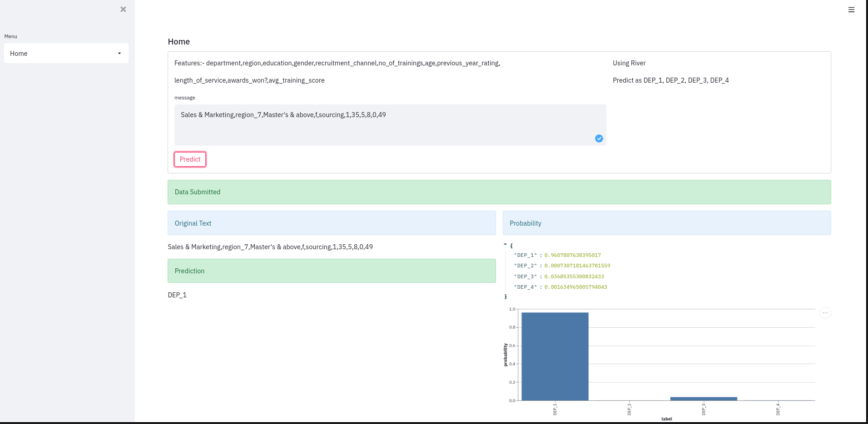Image resolution: width=868 pixels, height=424 pixels.
Task: Click the small message field label
Action: coord(184,98)
